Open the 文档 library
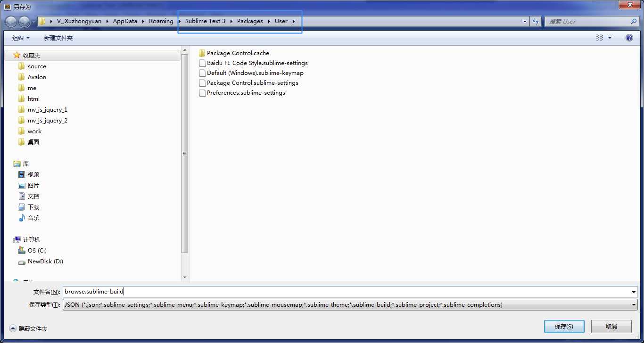This screenshot has width=644, height=343. 33,196
